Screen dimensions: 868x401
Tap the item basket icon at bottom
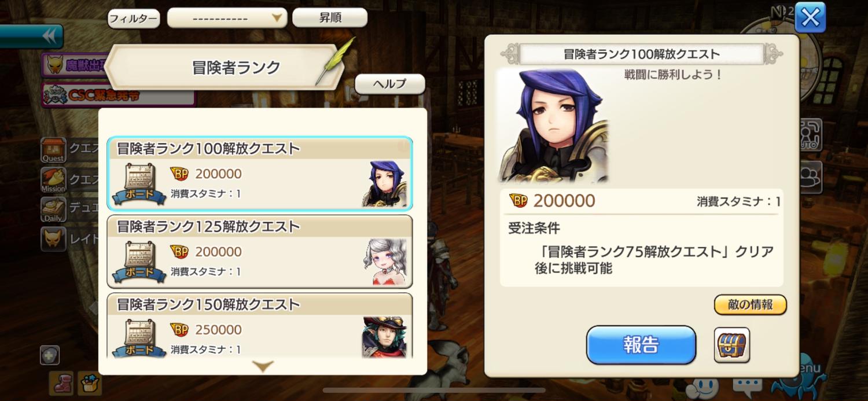[90, 383]
